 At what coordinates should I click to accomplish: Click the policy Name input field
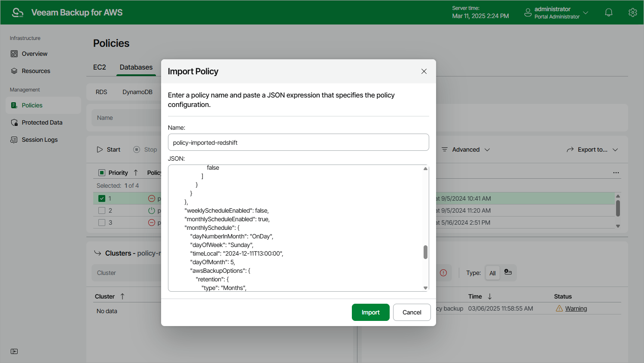click(298, 142)
